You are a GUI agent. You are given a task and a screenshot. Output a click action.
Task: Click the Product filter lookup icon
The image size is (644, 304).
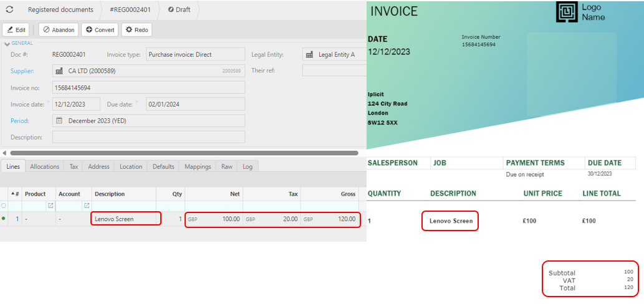click(50, 206)
